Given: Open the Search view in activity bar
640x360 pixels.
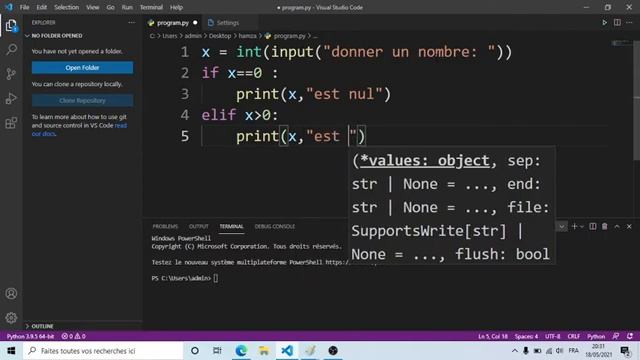Looking at the screenshot, I should (x=11, y=50).
